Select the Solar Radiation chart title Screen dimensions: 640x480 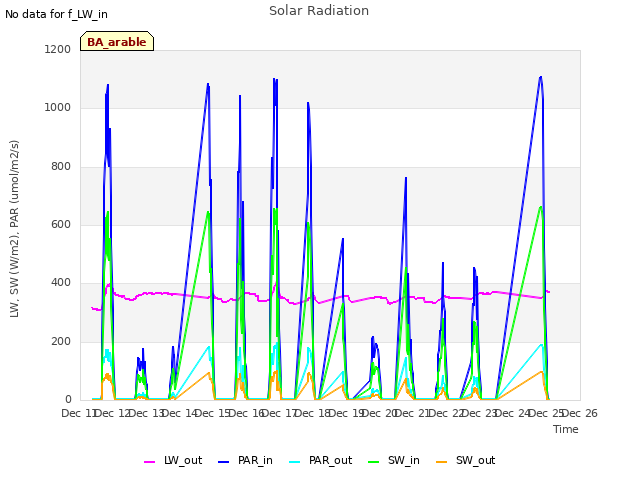[319, 11]
